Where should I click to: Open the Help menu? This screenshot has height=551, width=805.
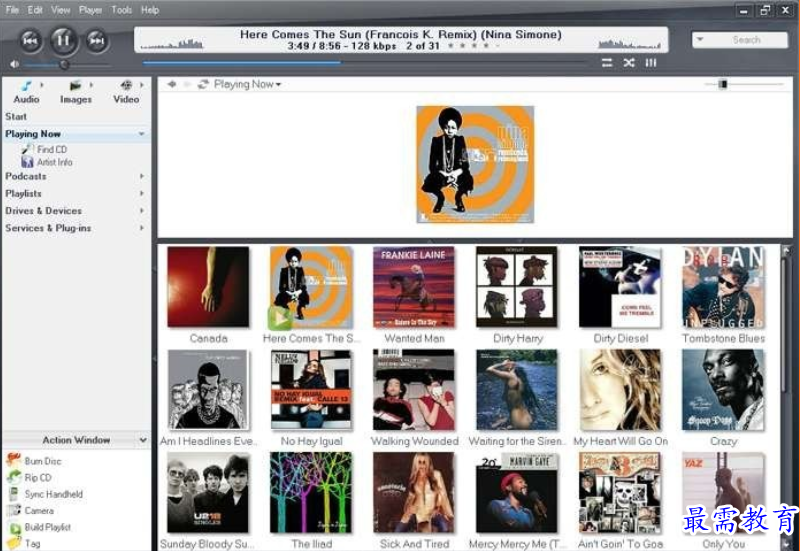pos(150,10)
